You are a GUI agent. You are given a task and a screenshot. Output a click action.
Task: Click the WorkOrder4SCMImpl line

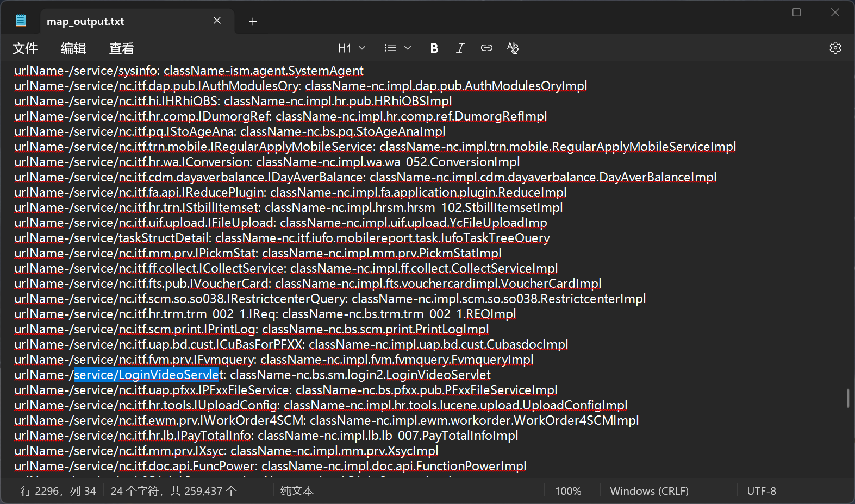327,420
